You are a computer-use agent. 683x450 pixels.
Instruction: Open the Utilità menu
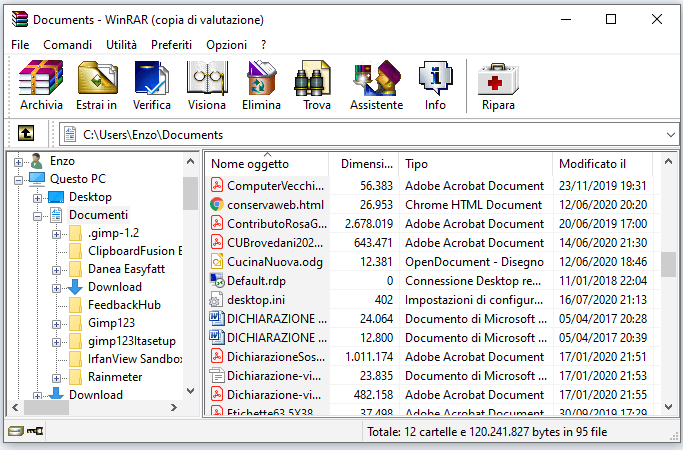[121, 45]
